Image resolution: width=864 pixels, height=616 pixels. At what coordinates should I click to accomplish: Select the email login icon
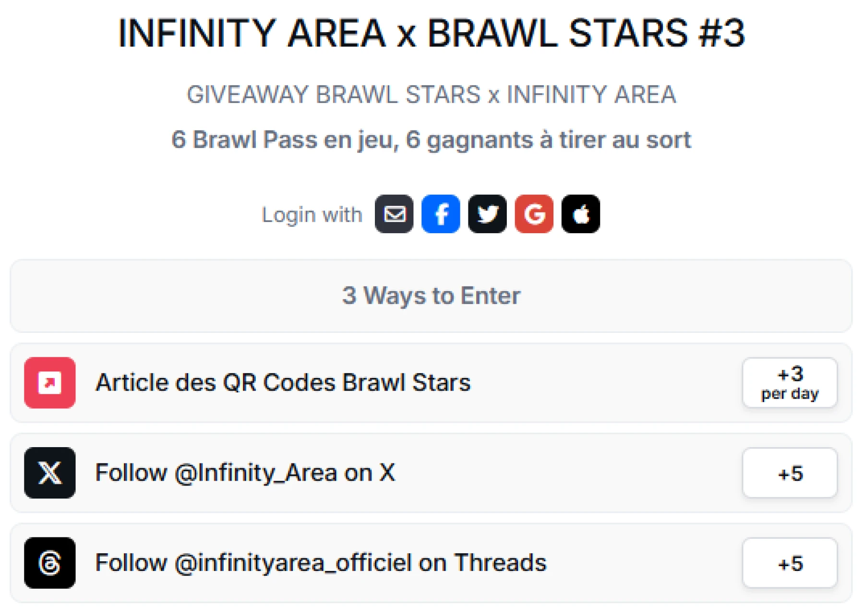[394, 214]
